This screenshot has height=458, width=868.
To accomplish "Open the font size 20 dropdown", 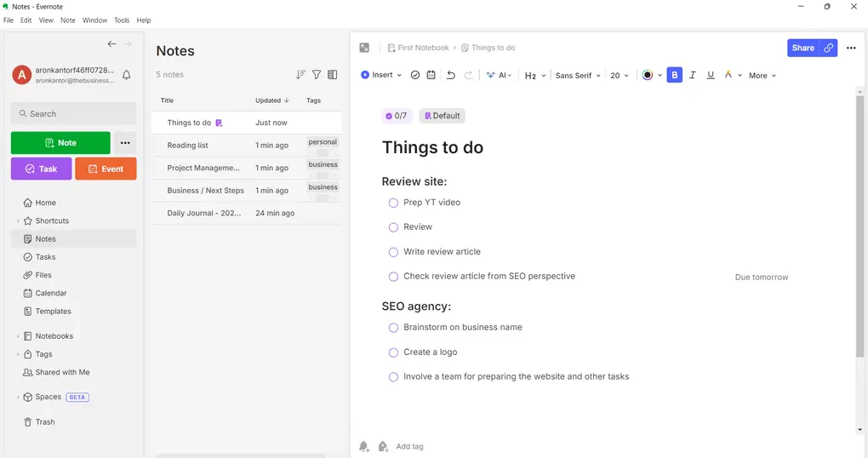I will 620,75.
